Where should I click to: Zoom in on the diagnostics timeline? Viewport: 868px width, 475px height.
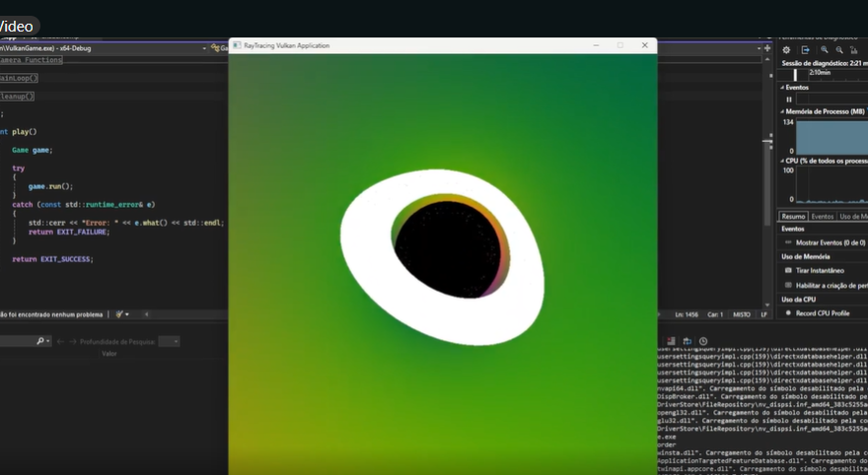click(825, 50)
